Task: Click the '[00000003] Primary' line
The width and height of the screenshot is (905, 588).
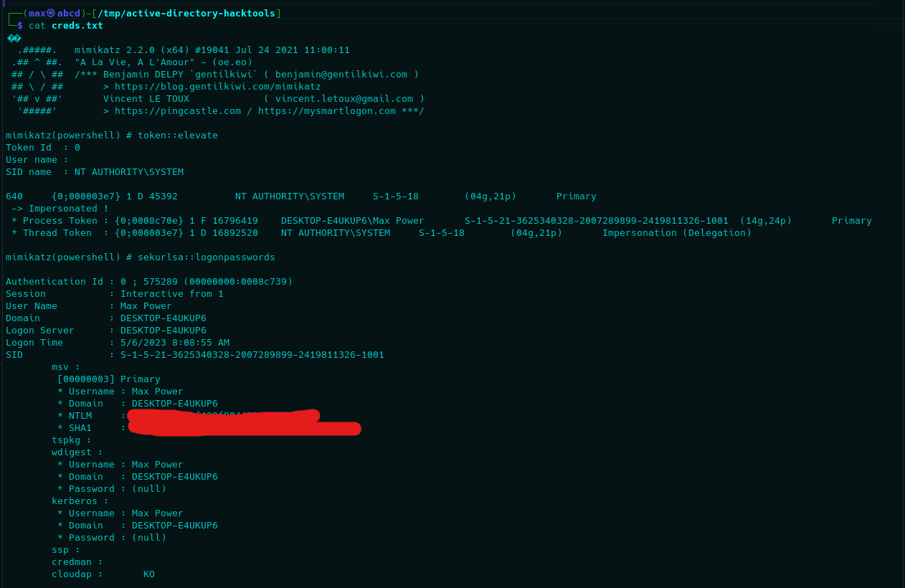Action: (109, 379)
